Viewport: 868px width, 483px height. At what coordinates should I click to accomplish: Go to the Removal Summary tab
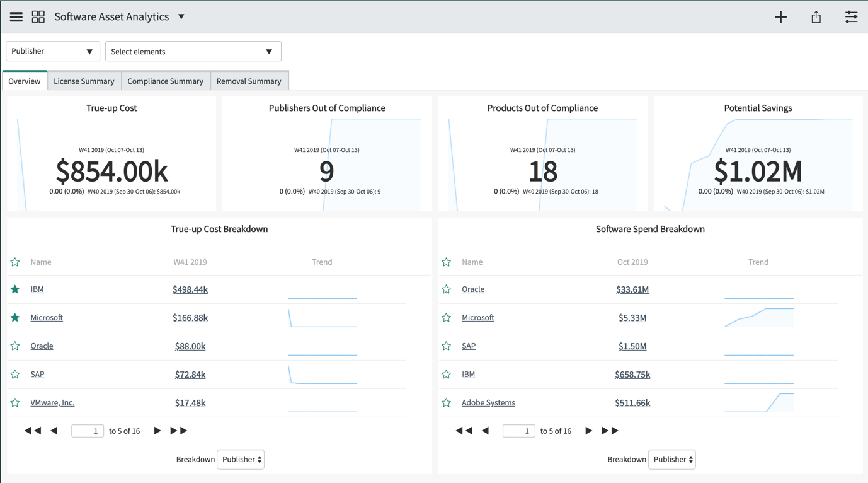click(x=249, y=81)
